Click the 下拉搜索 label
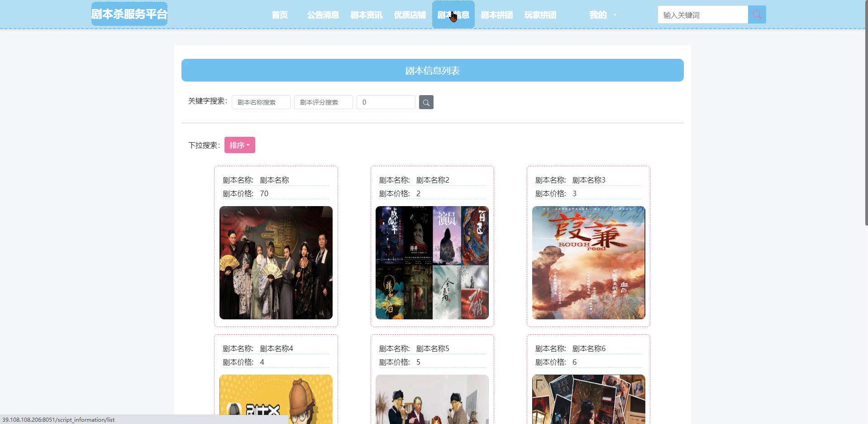Image resolution: width=868 pixels, height=424 pixels. tap(204, 145)
